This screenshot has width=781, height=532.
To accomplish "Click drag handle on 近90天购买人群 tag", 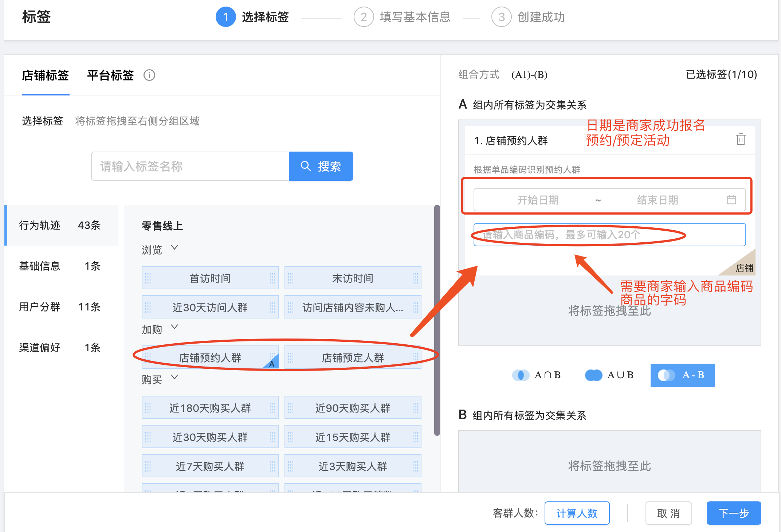I will (291, 408).
